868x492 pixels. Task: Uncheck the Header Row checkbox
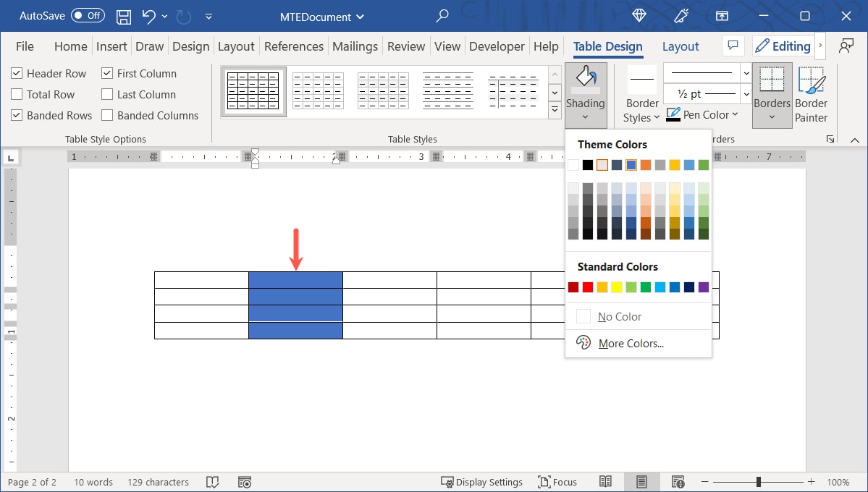17,73
